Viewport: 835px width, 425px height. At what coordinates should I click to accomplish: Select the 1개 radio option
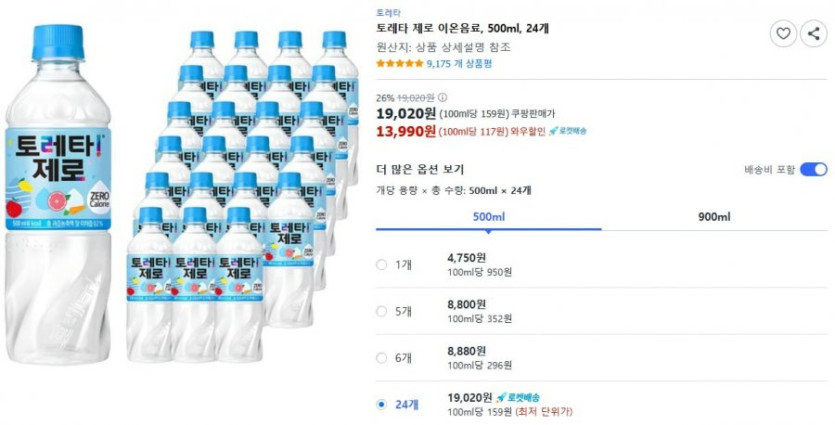coord(381,265)
